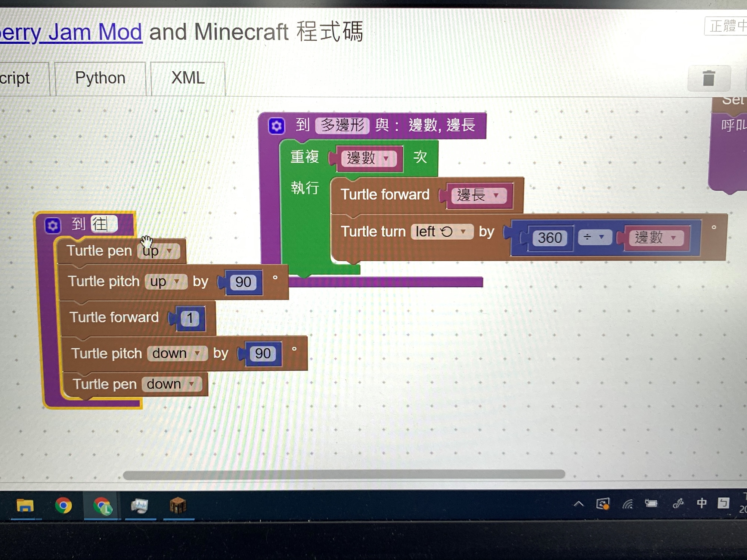The width and height of the screenshot is (747, 560).
Task: Open the Raspberry Jam Mod link
Action: pos(71,32)
